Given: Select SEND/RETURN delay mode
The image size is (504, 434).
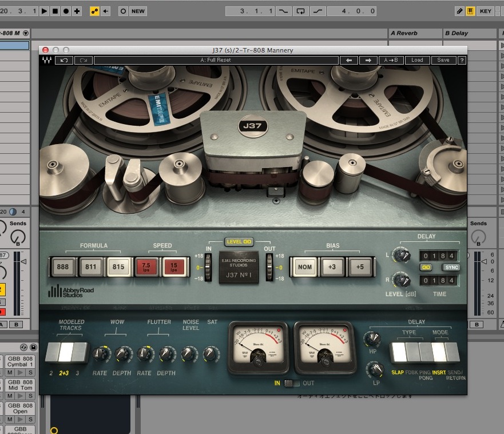Looking at the screenshot, I should (x=453, y=352).
